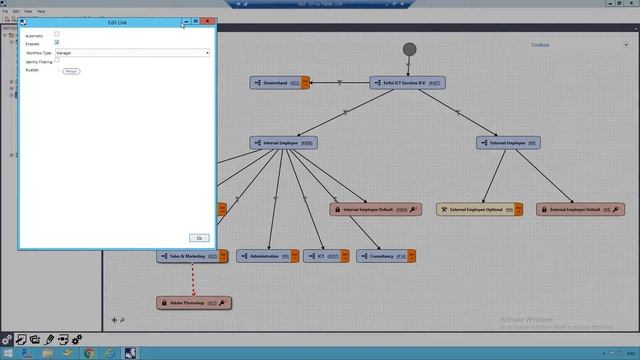This screenshot has height=360, width=640.
Task: Confirm the Edit Link dialog with Ok
Action: (199, 238)
